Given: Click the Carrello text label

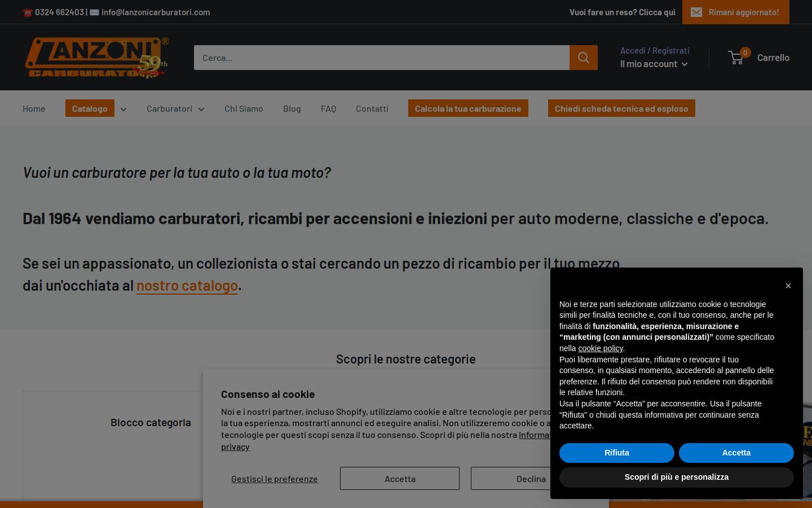Looking at the screenshot, I should coord(773,58).
